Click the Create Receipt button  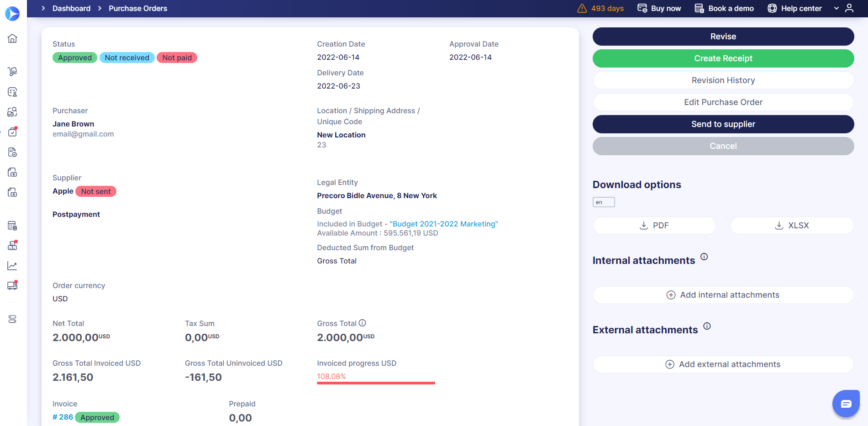[x=723, y=58]
